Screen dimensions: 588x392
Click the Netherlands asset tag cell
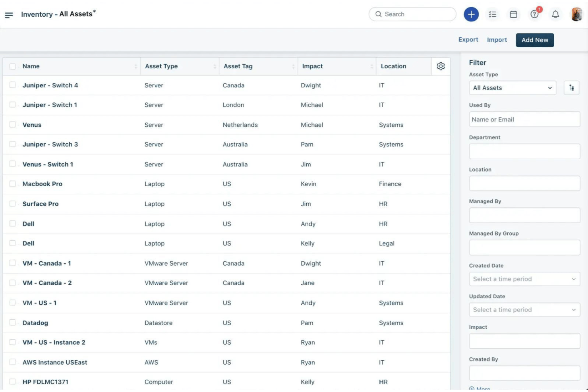[x=240, y=125]
